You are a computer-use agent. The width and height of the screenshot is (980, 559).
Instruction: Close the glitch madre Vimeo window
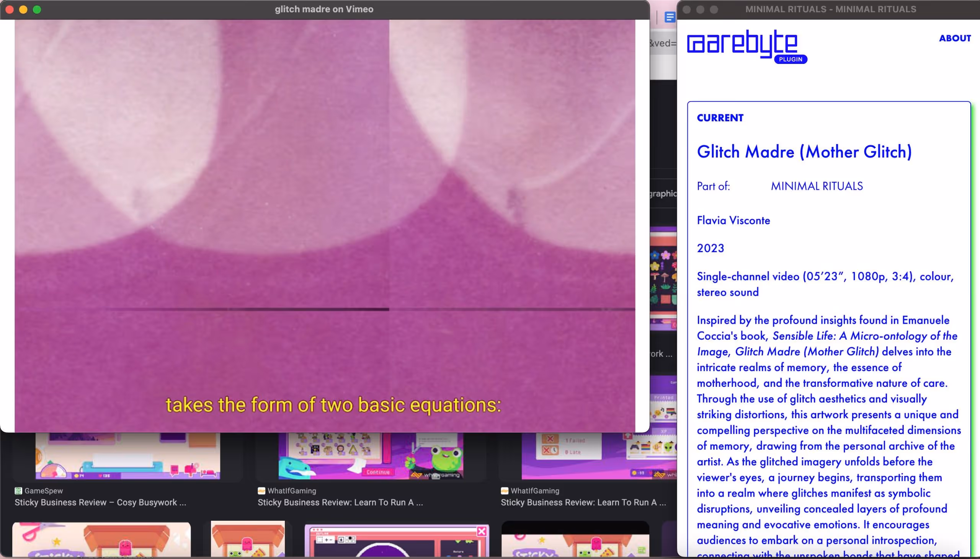(10, 9)
